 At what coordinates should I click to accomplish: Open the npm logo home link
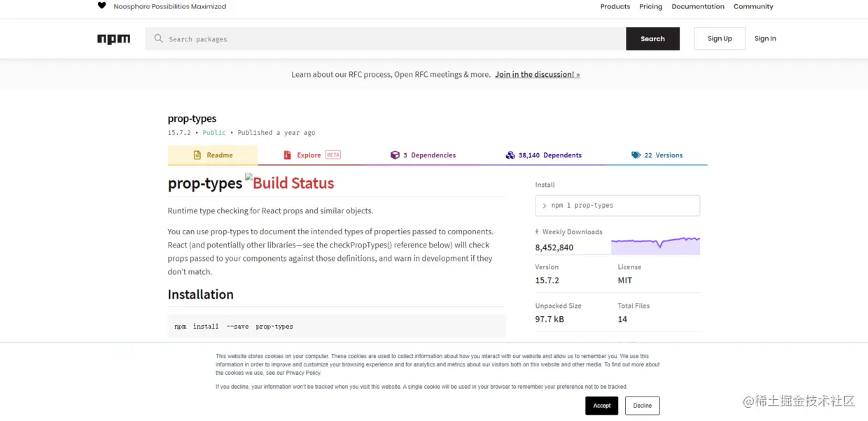click(x=113, y=39)
